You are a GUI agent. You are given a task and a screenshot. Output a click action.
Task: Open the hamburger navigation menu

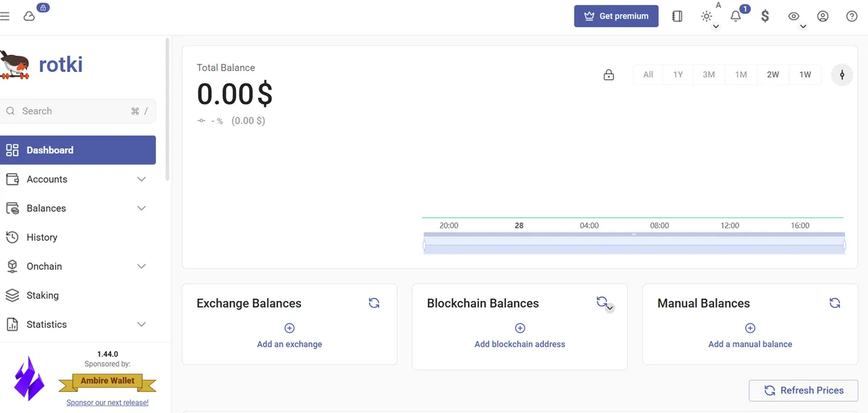pos(5,16)
